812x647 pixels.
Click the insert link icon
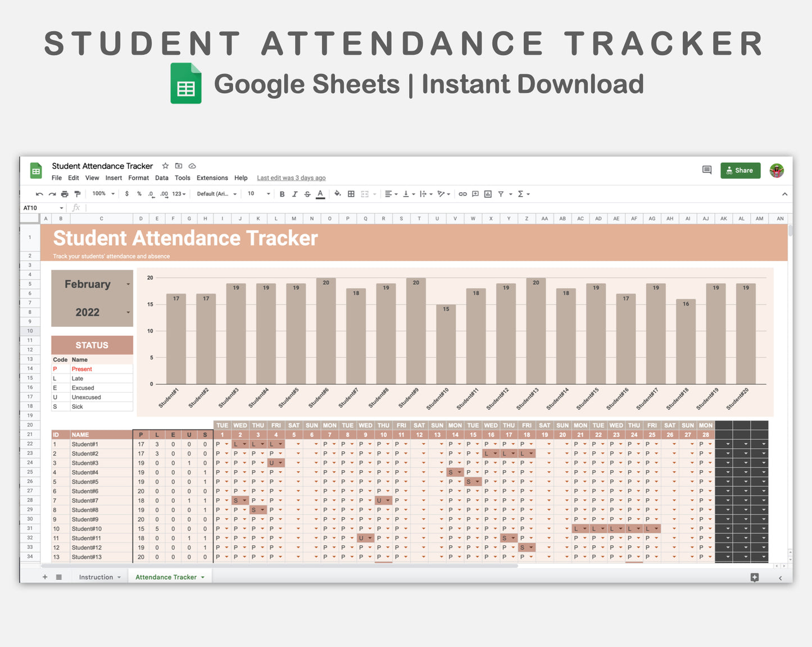(x=462, y=194)
